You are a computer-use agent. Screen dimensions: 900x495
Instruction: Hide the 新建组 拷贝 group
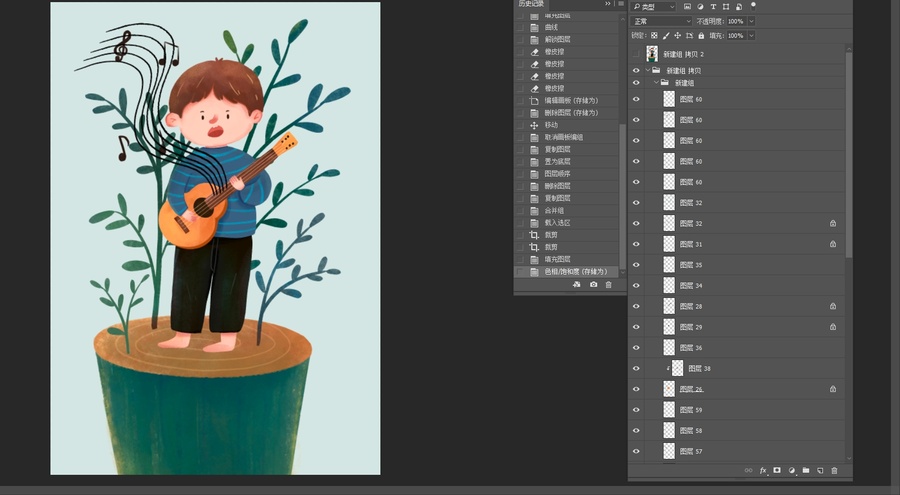coord(636,71)
